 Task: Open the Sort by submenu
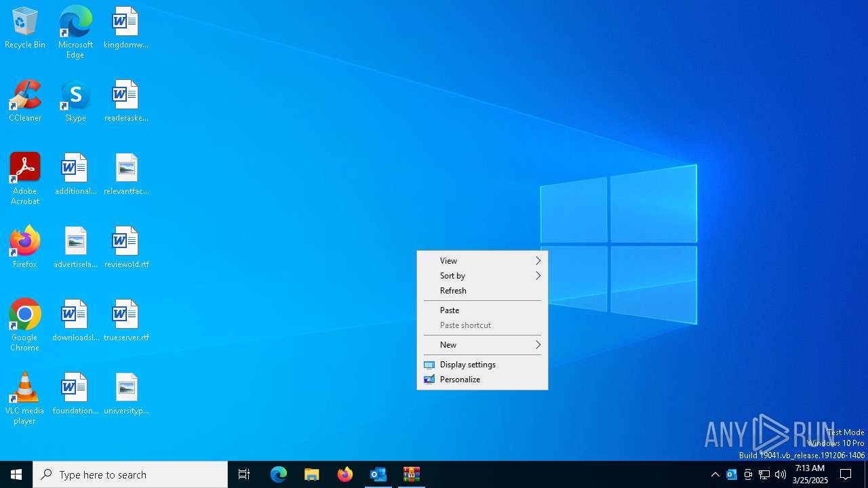point(482,276)
